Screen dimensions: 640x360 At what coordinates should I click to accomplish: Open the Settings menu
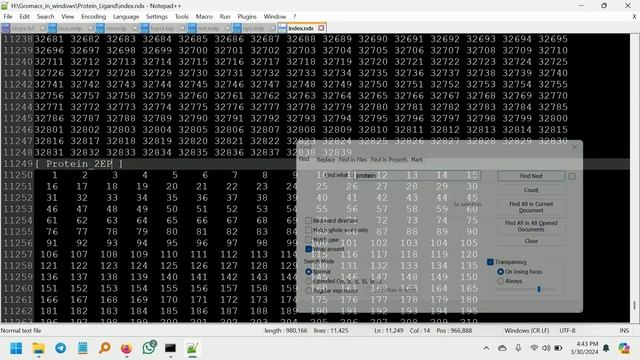coord(157,17)
